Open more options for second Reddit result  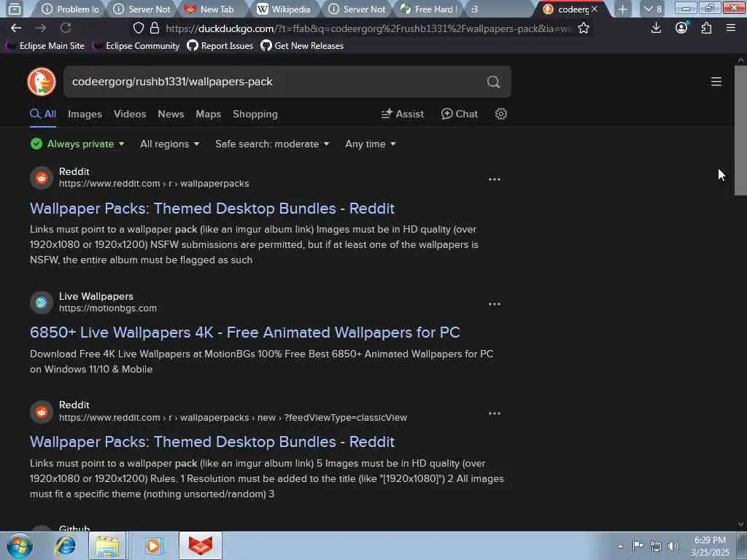click(495, 413)
